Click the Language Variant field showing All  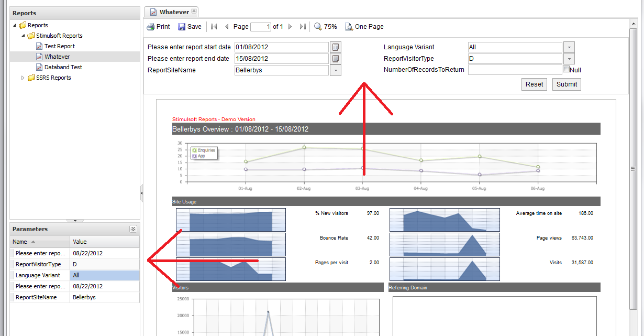pyautogui.click(x=515, y=47)
